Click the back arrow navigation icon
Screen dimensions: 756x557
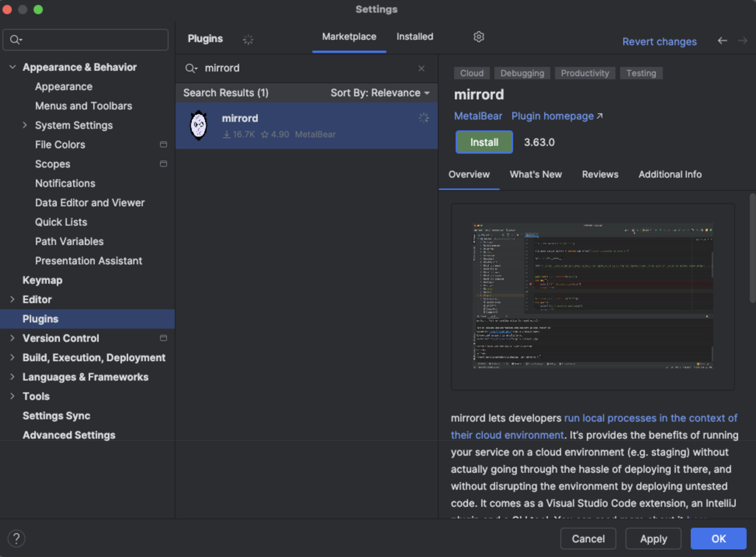click(722, 41)
